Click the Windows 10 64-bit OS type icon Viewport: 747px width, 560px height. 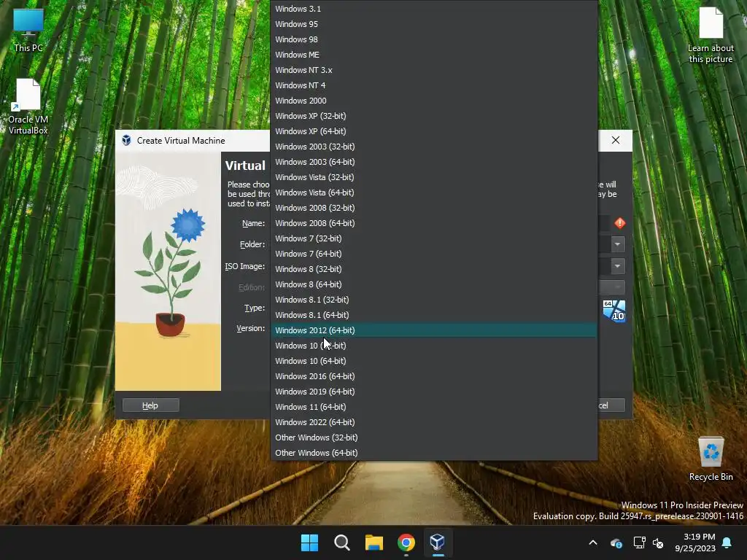pos(614,311)
